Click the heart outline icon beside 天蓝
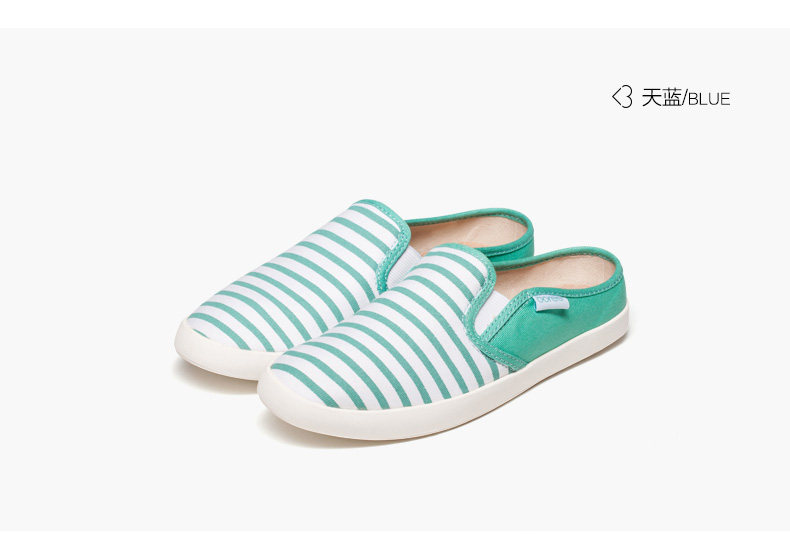The image size is (790, 534). pos(622,97)
